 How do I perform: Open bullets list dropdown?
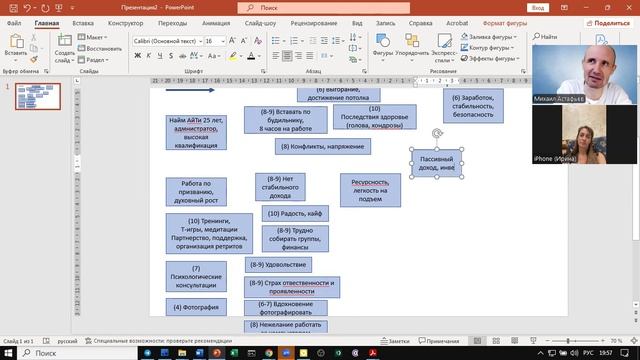click(284, 41)
